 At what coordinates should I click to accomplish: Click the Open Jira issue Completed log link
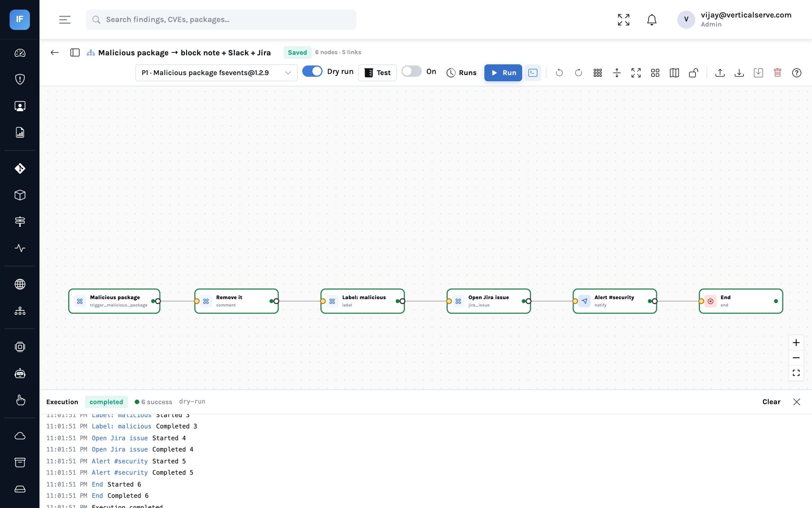120,449
